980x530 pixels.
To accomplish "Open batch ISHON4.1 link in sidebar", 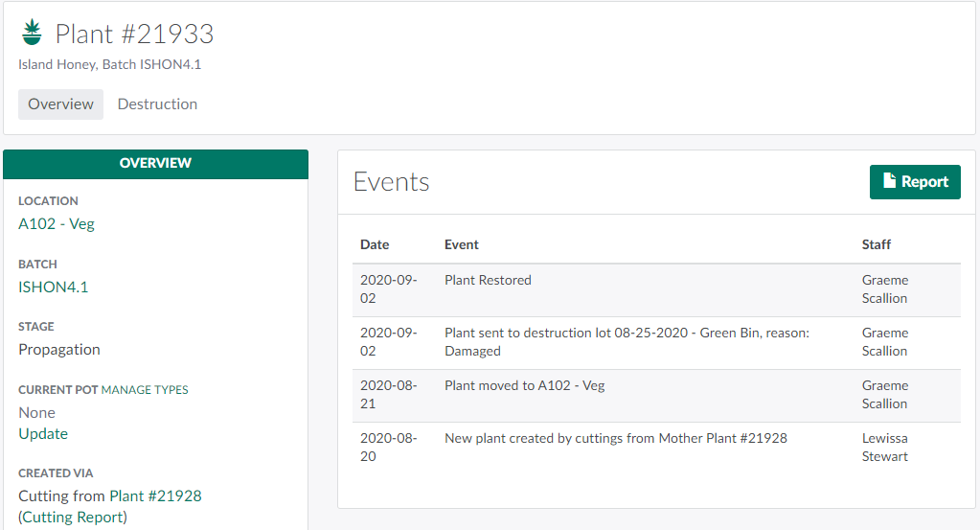I will pyautogui.click(x=54, y=287).
